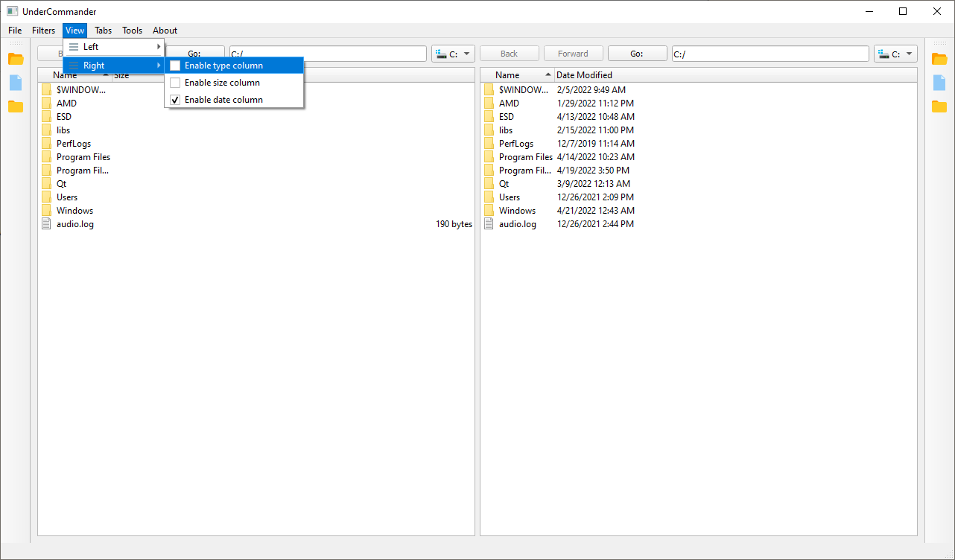The image size is (955, 560).
Task: Enable the size column checkbox
Action: (x=174, y=82)
